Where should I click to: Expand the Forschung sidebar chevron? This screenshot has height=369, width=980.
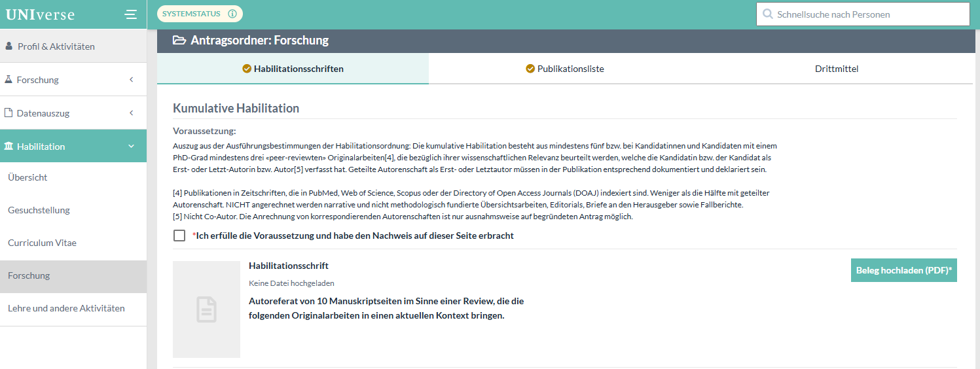point(131,80)
